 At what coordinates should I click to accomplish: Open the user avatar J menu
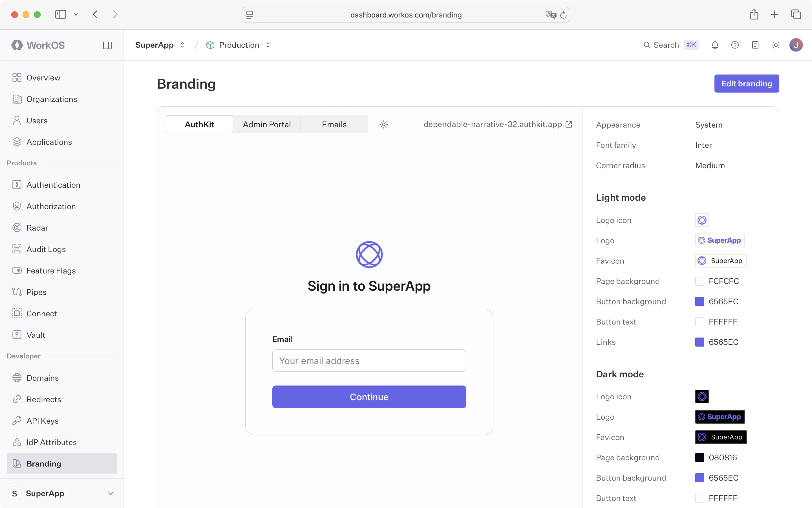(796, 45)
